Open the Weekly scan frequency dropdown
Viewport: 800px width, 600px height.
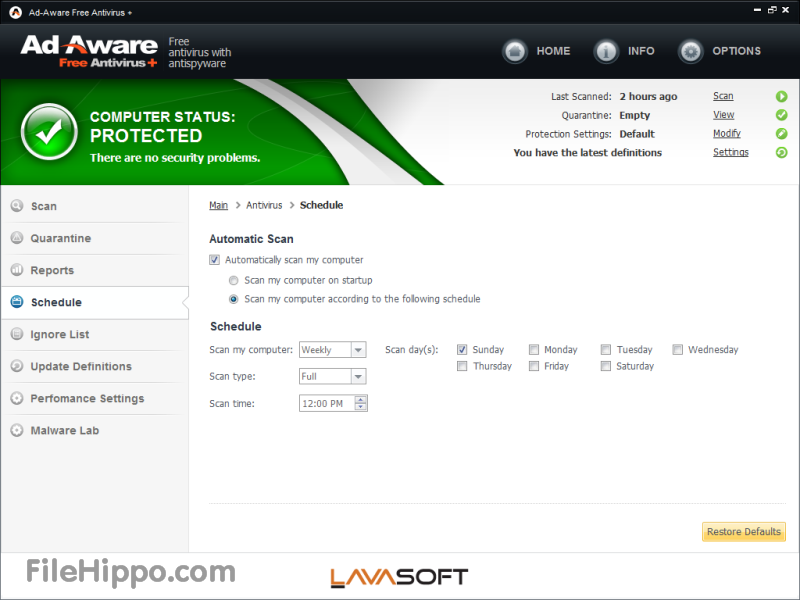358,350
